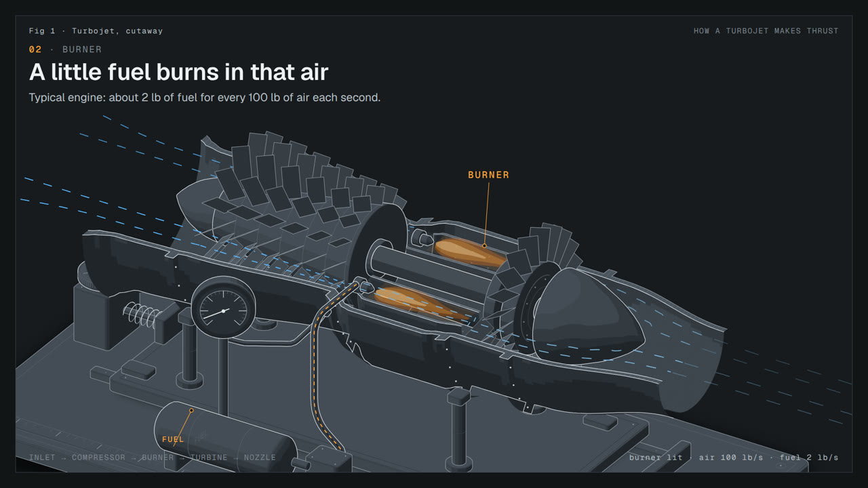Click the 'fuel 2 lb/s' readout
868x488 pixels.
click(809, 457)
